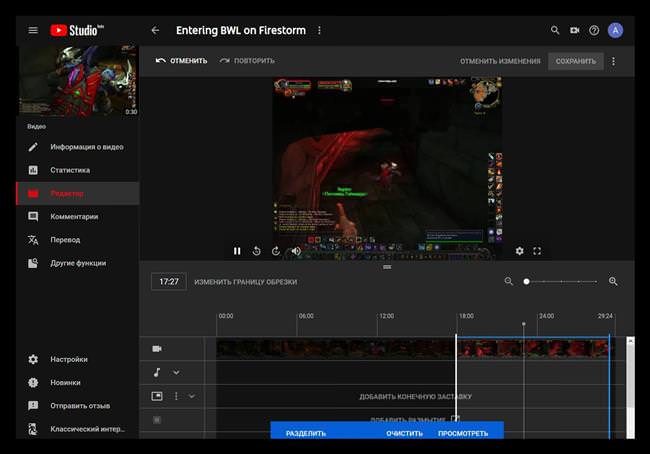Click the translation icon in sidebar
Screen dimensions: 650x454
coord(33,240)
